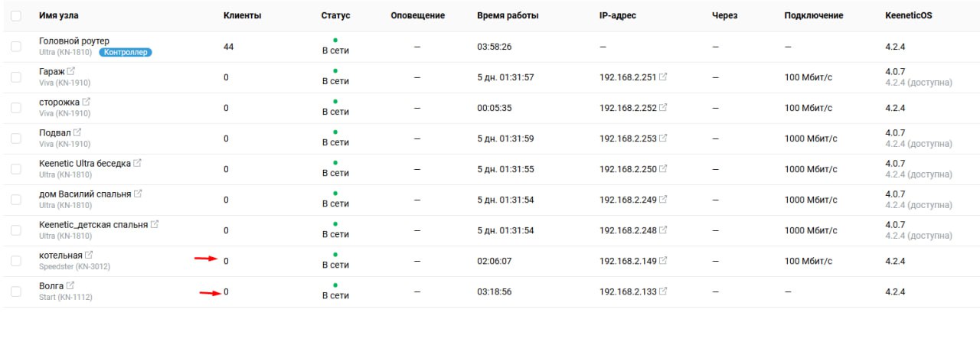980x342 pixels.
Task: Click the Клиенты column header
Action: pos(242,15)
